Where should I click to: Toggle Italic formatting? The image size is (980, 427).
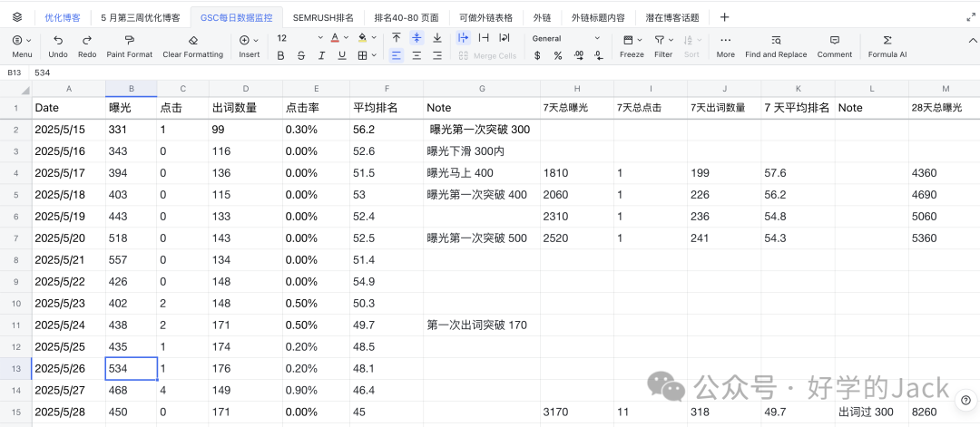pyautogui.click(x=321, y=55)
